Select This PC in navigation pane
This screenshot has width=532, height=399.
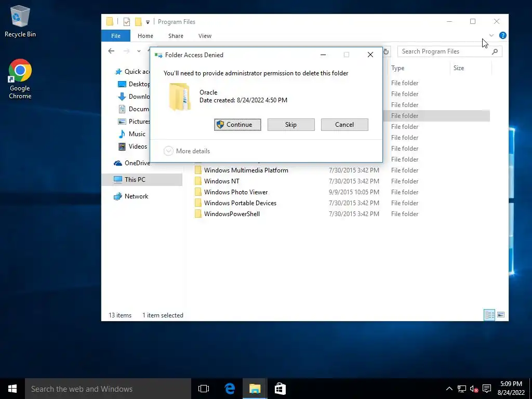(142, 179)
